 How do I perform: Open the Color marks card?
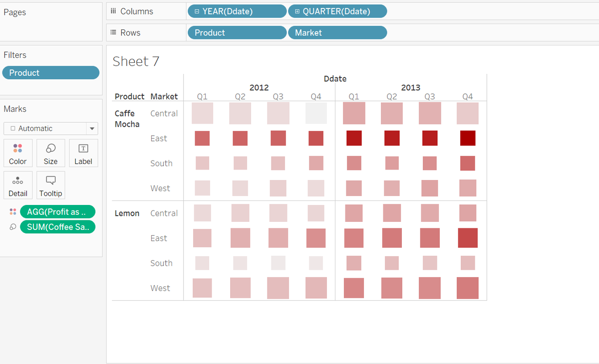click(x=17, y=153)
